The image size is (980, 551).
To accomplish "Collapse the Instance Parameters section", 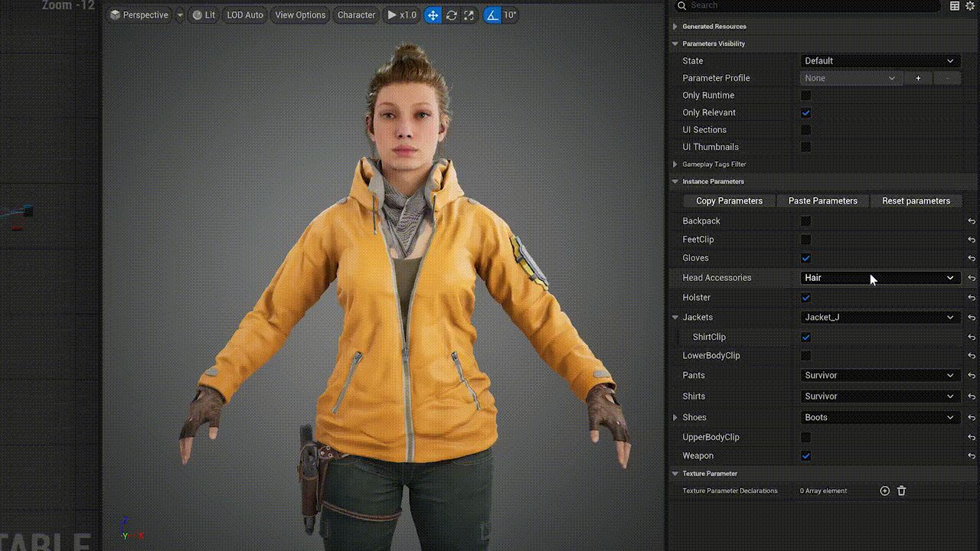I will pyautogui.click(x=675, y=181).
